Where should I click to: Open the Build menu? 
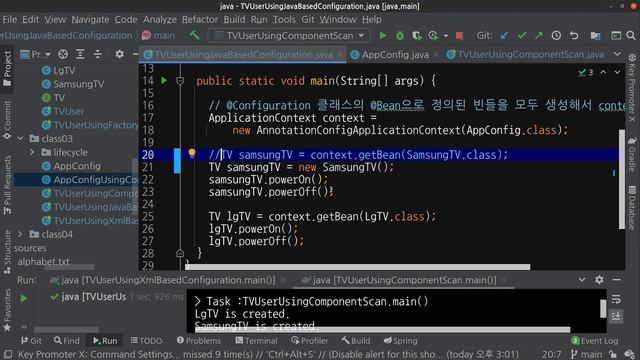click(234, 19)
